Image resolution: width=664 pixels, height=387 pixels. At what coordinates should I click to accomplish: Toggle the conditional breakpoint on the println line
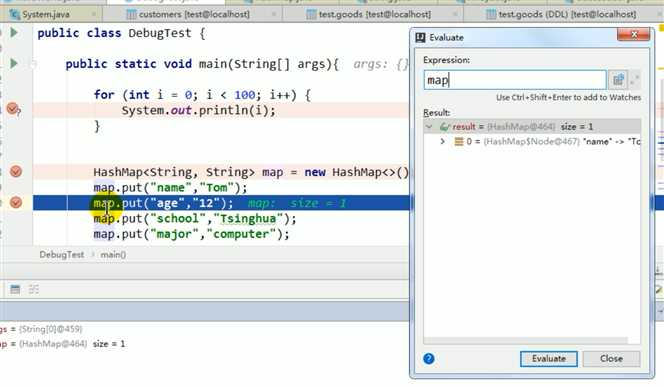coord(14,109)
